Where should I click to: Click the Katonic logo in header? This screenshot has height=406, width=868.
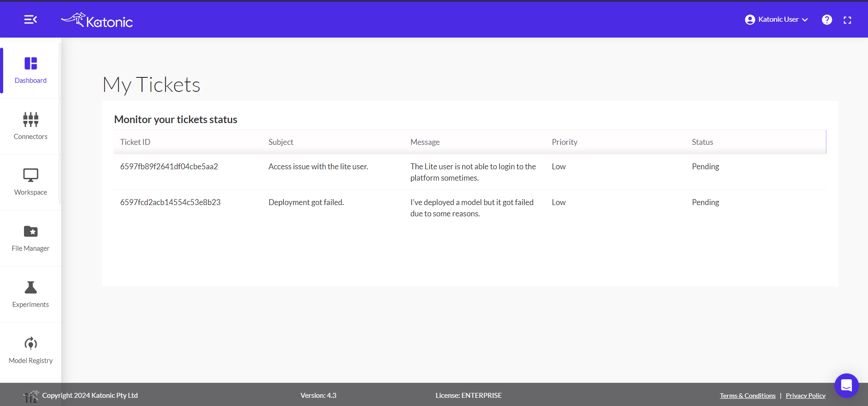tap(97, 20)
